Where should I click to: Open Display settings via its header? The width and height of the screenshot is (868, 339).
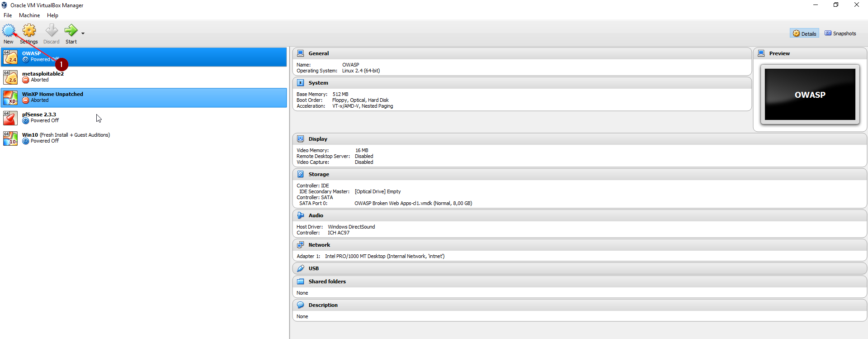tap(318, 139)
